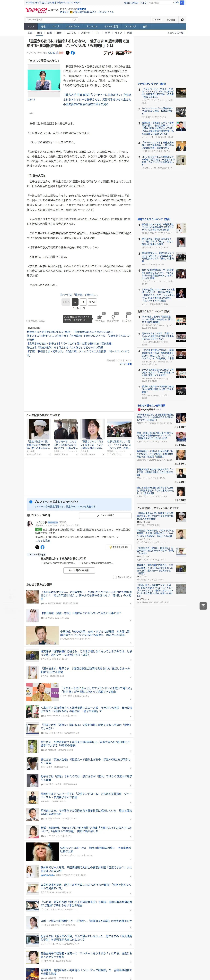Share つげのり子's comment on X
The image size is (210, 980).
tap(37, 547)
